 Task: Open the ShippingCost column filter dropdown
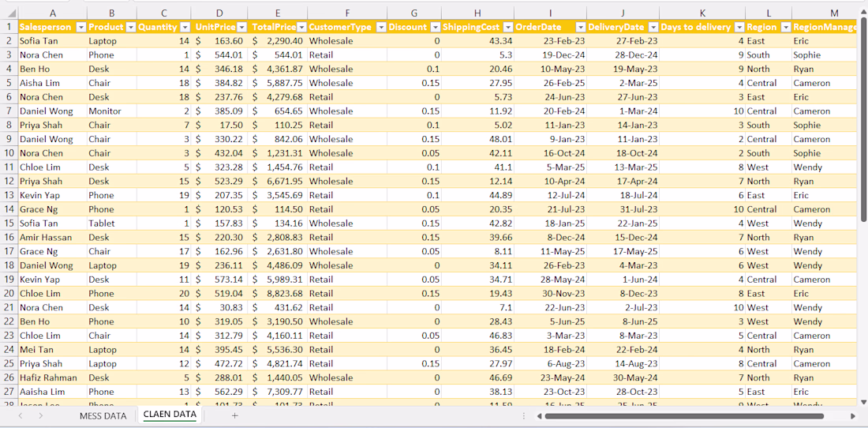click(507, 27)
